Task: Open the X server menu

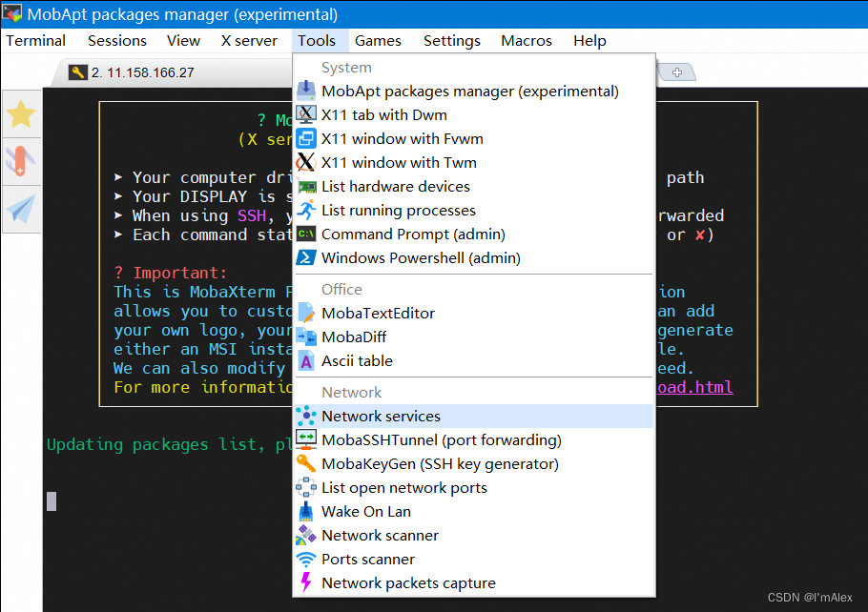Action: (x=249, y=41)
